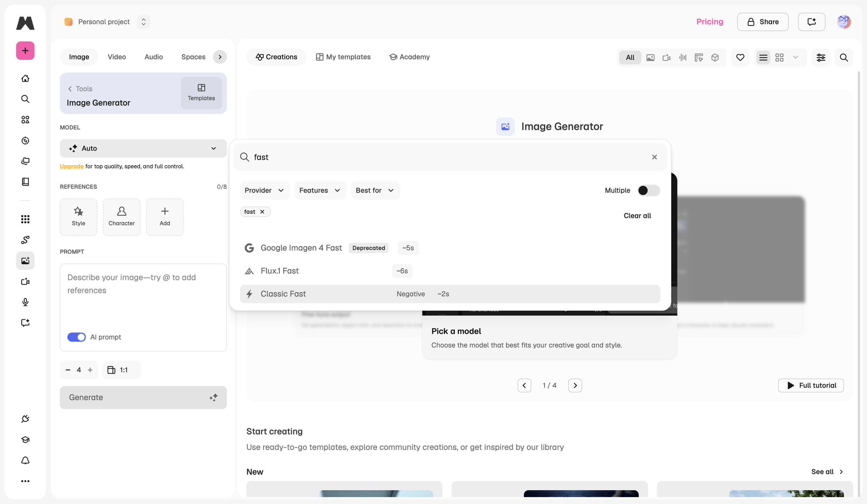Screen dimensions: 867x504
Task: Switch to list view layout
Action: pos(763,57)
